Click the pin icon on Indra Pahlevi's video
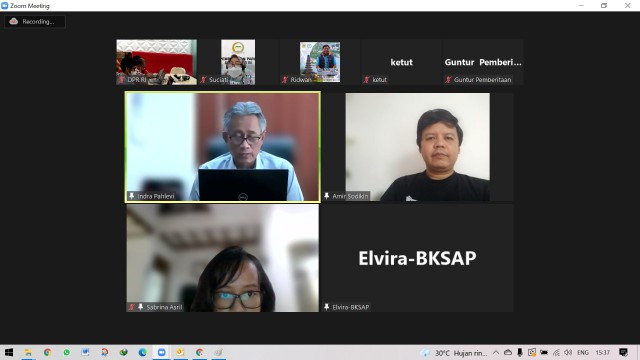This screenshot has width=640, height=360. coord(131,196)
